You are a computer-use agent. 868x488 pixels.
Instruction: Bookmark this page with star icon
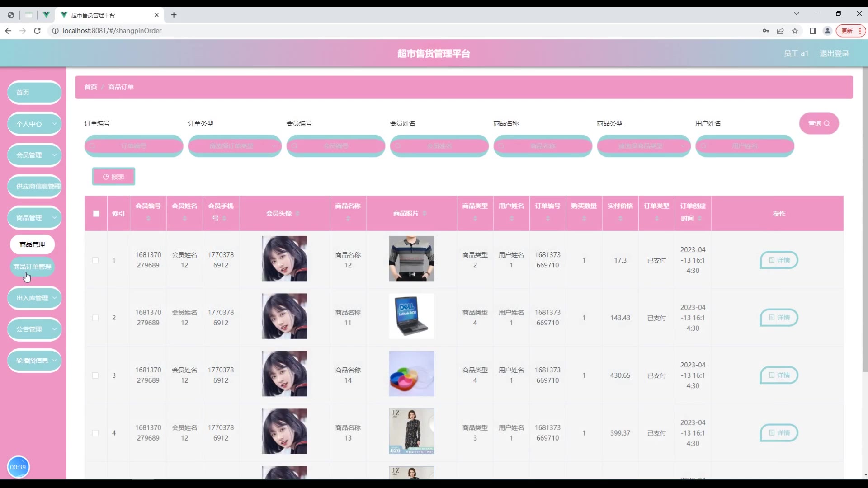pos(795,31)
